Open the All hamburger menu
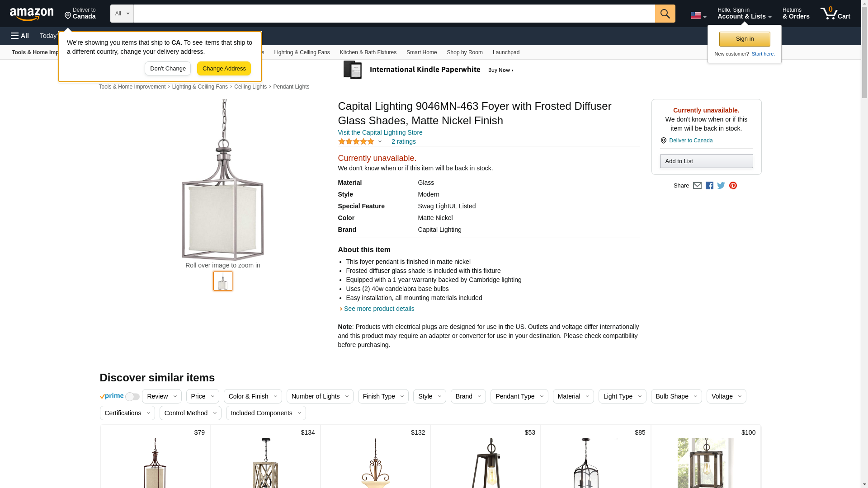Screen dimensions: 868x488 [x=20, y=36]
